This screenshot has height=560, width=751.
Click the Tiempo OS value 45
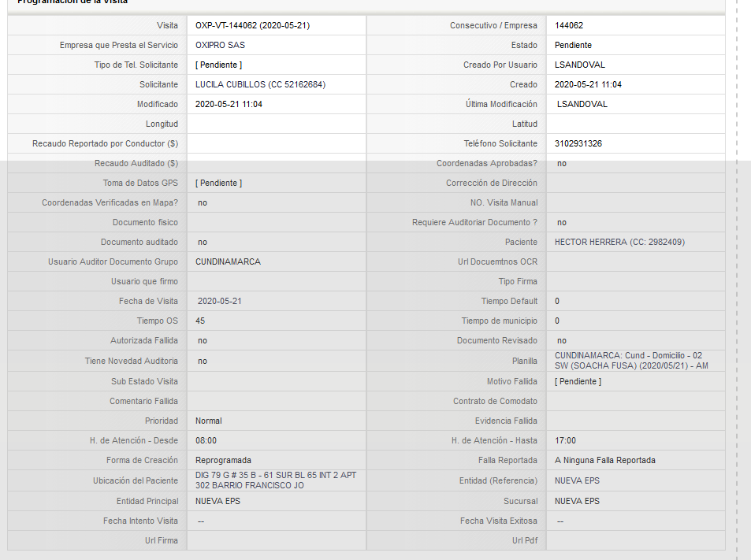200,321
